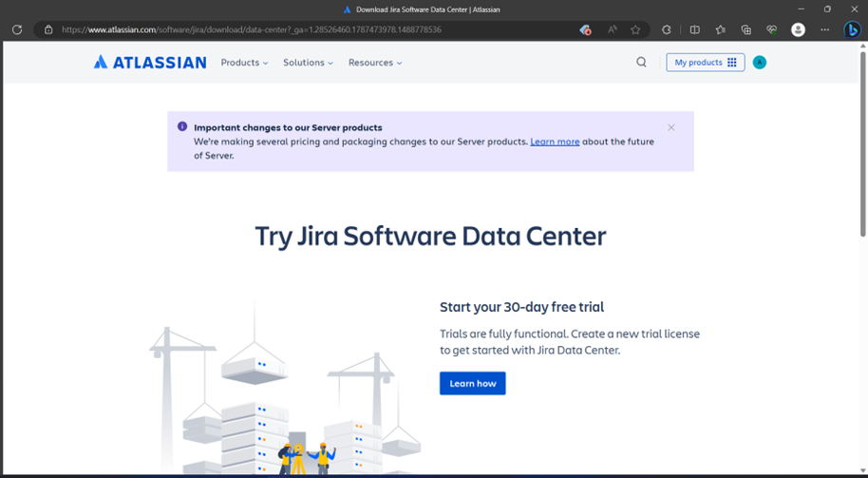The height and width of the screenshot is (478, 868).
Task: Follow the Learn more link about Server
Action: pos(555,142)
